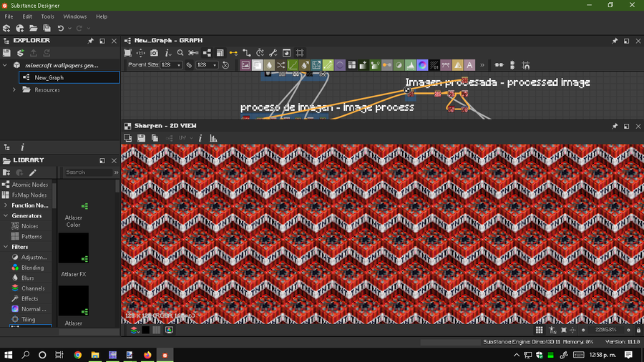Click the Open package folder icon
Viewport: 644px width, 362px height.
(33, 29)
